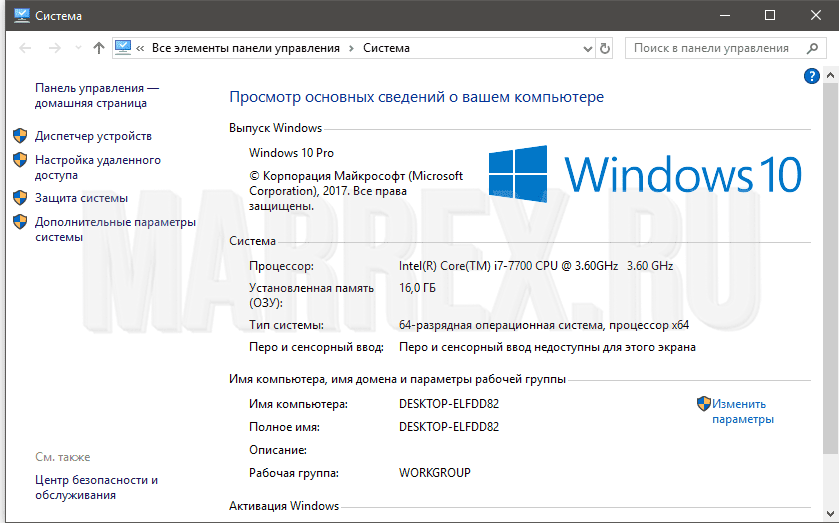Image resolution: width=839 pixels, height=523 pixels.
Task: Click the Установленная память (ОЗУ) label
Action: (311, 295)
